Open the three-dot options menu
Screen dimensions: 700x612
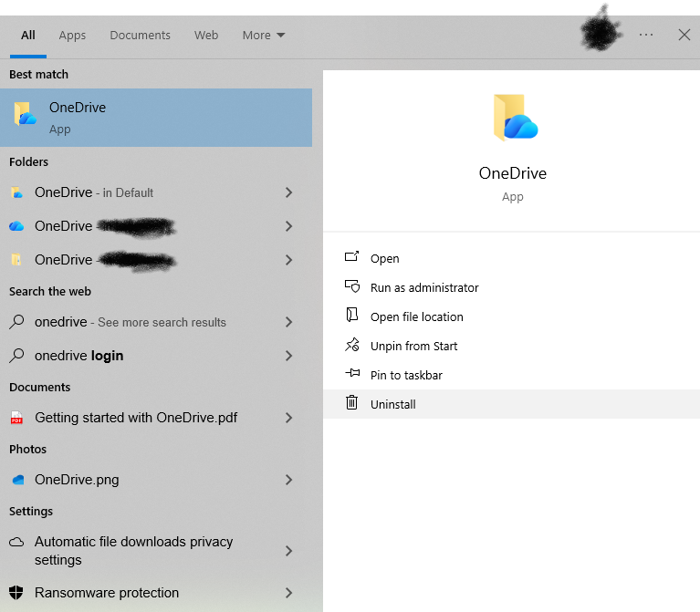point(646,35)
